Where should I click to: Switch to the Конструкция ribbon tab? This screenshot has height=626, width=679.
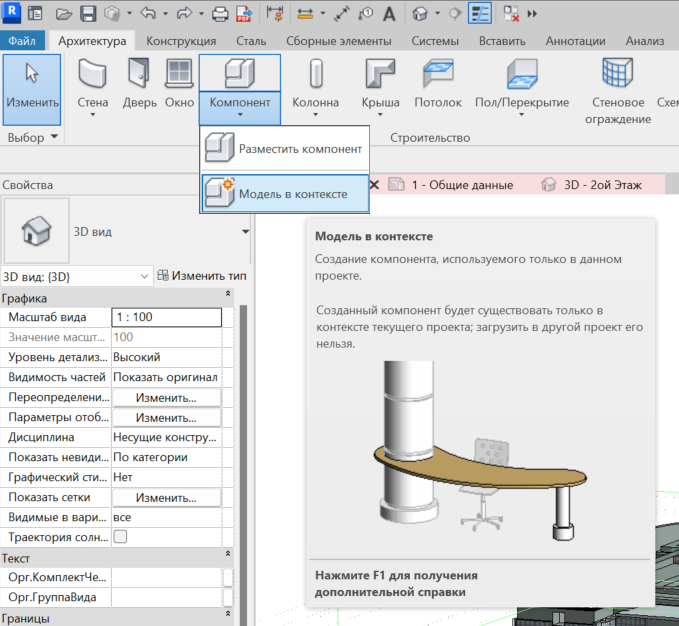[181, 41]
